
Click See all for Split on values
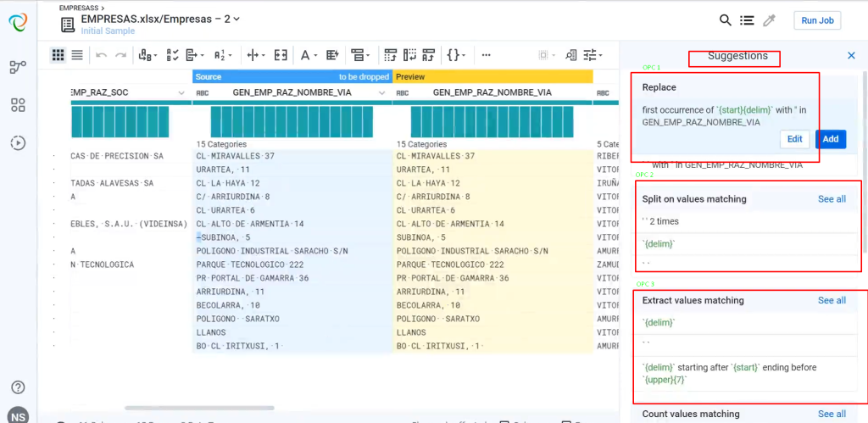832,199
